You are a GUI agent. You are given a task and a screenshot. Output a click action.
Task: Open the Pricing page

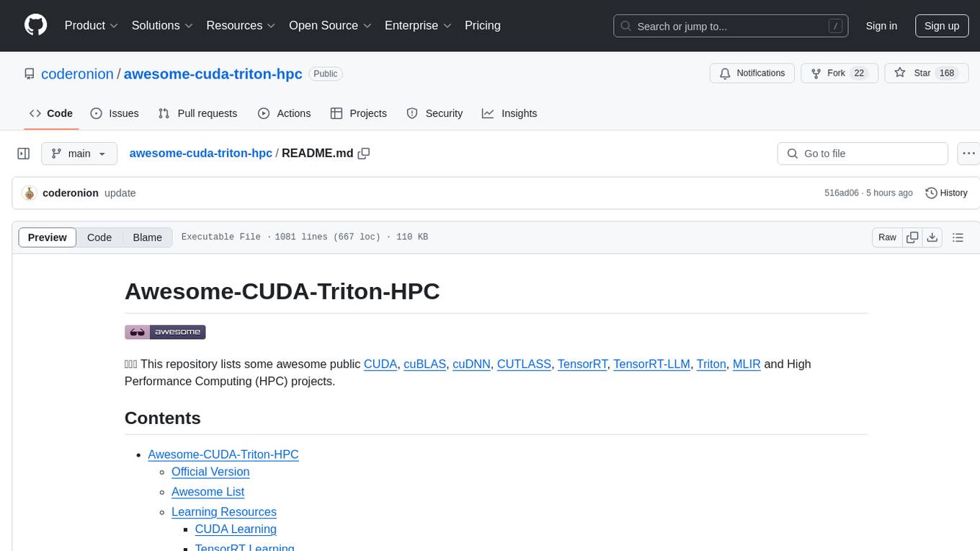pyautogui.click(x=483, y=25)
